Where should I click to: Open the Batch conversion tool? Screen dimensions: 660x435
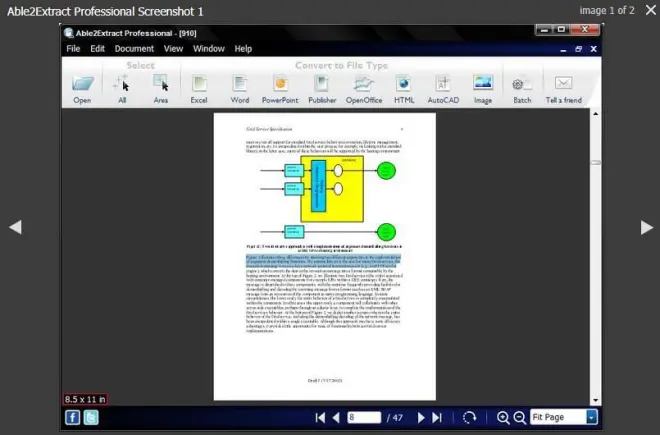[x=522, y=85]
